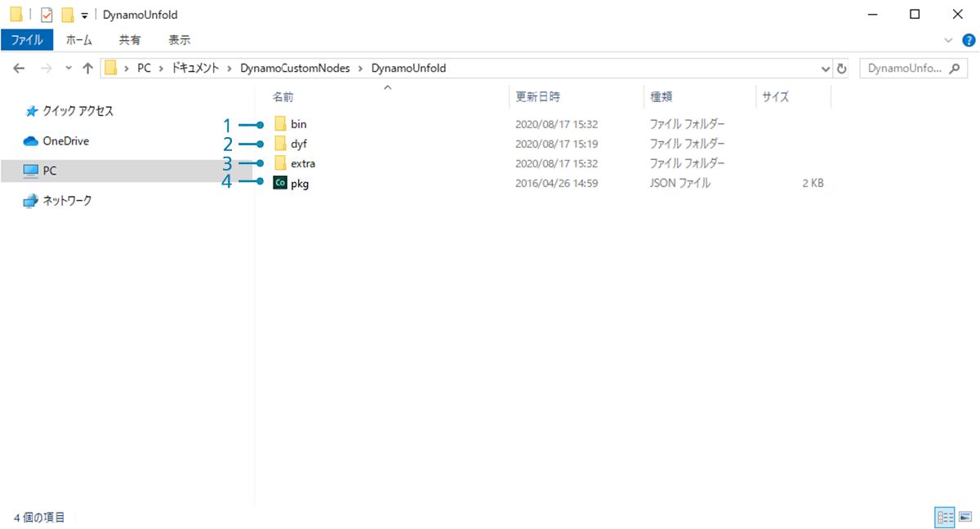Screen dimensions: 980x529
Task: Select the extra folder name
Action: coord(303,163)
